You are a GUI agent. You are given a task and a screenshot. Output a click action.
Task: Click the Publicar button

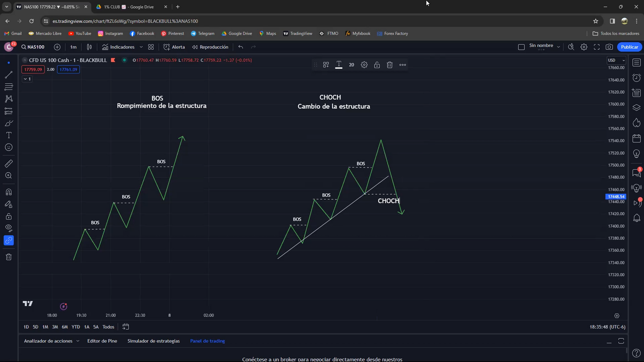point(629,47)
